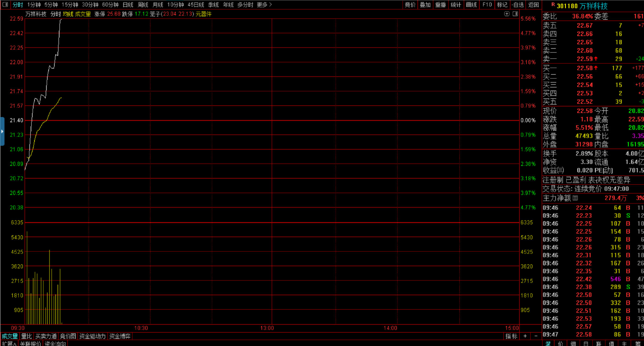Toggle 画线 drawing mode
This screenshot has height=346, width=644.
(x=471, y=5)
